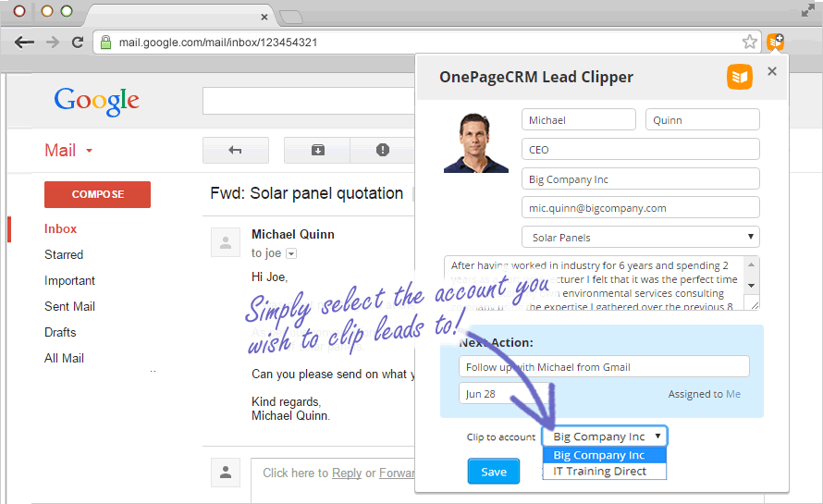Image resolution: width=823 pixels, height=504 pixels.
Task: Open OnePageCRM extension icon in toolbar
Action: pyautogui.click(x=775, y=42)
